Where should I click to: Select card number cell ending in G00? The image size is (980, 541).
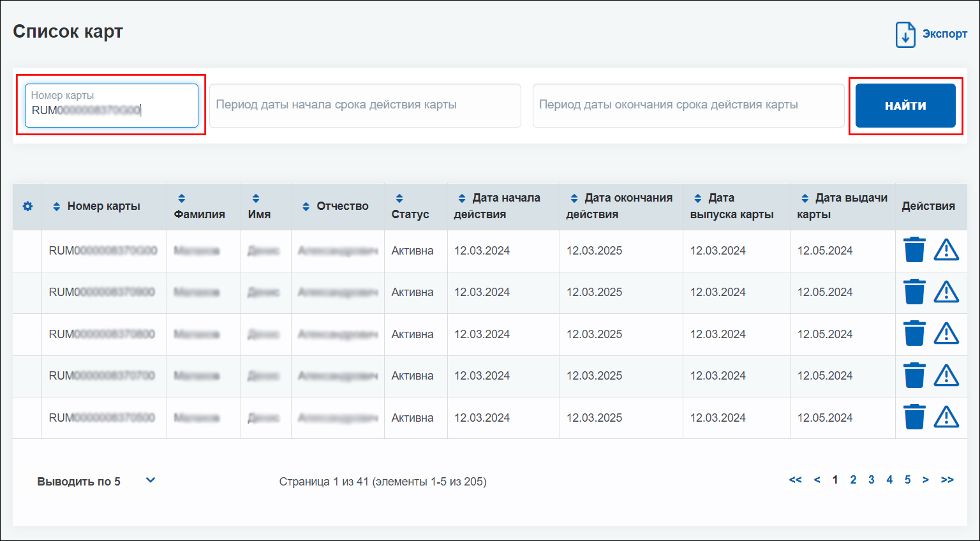pyautogui.click(x=103, y=251)
